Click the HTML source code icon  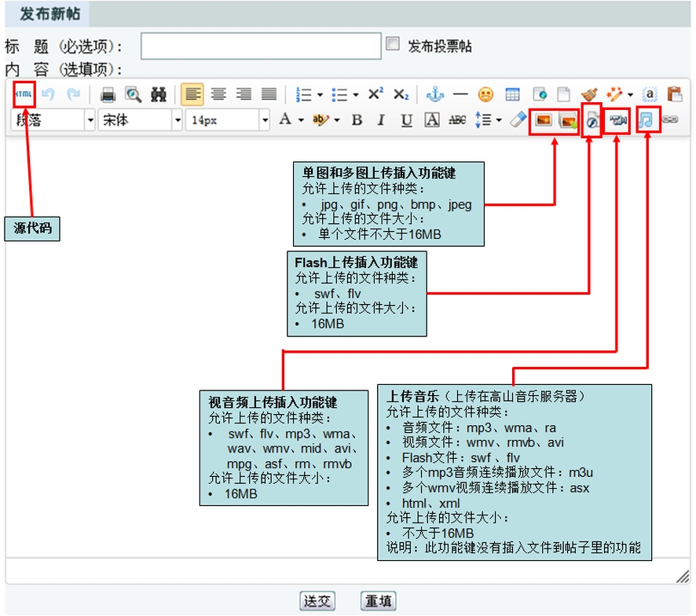[24, 94]
